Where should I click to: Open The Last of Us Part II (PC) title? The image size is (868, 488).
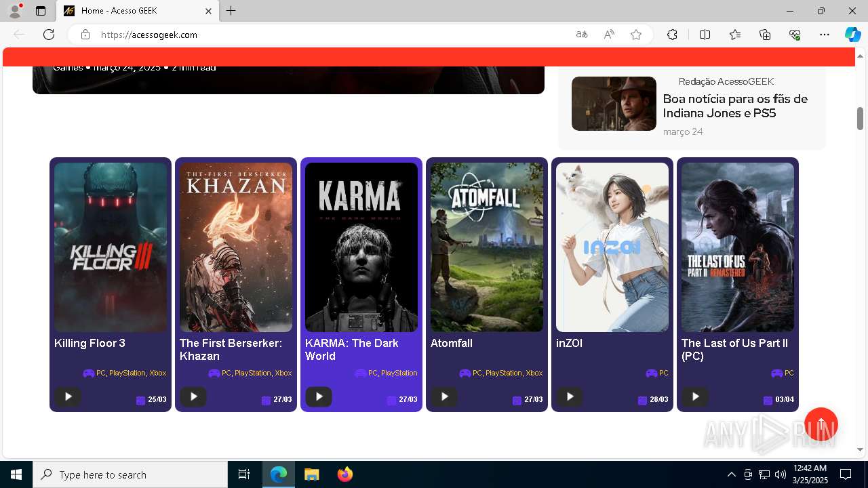coord(734,350)
